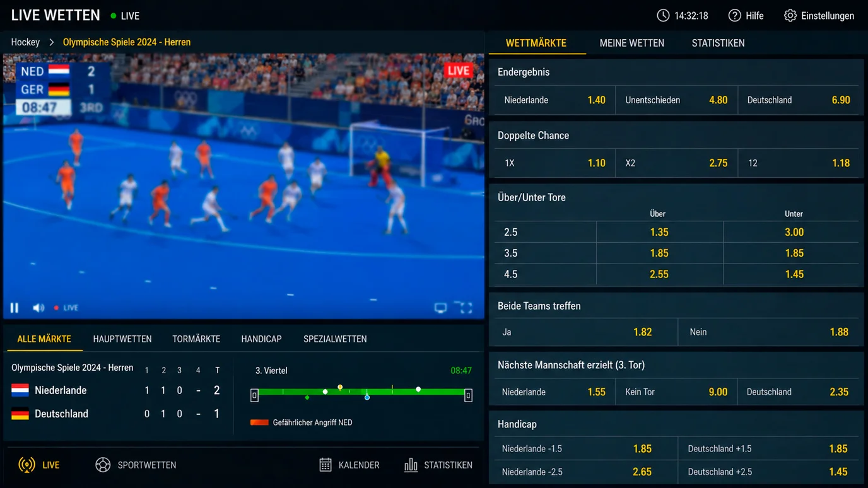Viewport: 868px width, 488px height.
Task: Open the Hilfe question mark icon
Action: [734, 16]
